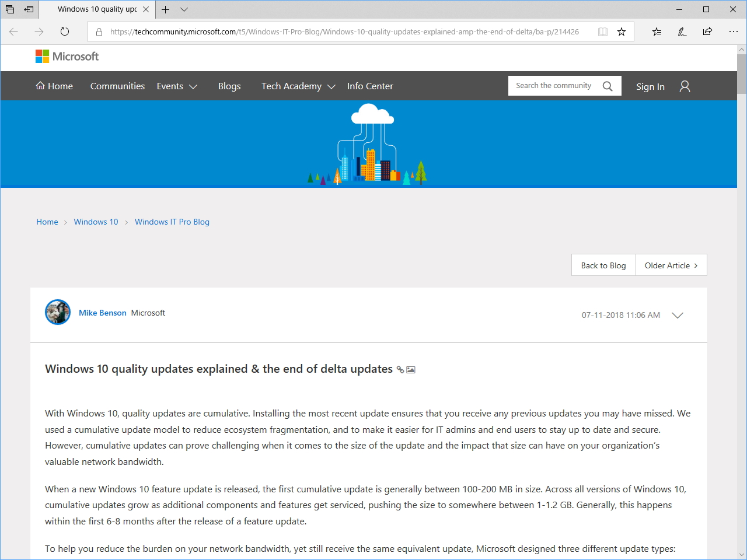Click the vertical scrollbar thumb
This screenshot has width=747, height=560.
(742, 74)
